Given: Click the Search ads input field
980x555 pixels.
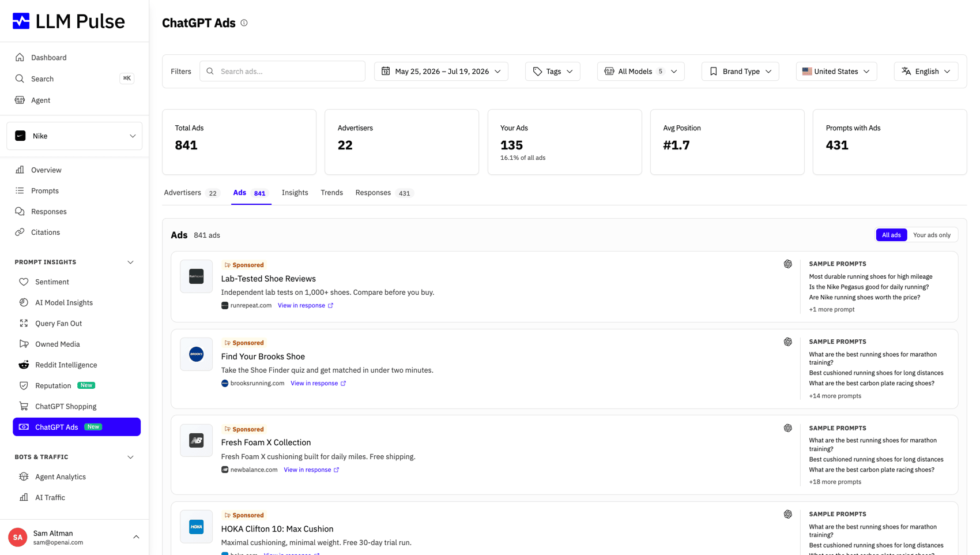Looking at the screenshot, I should click(x=282, y=72).
